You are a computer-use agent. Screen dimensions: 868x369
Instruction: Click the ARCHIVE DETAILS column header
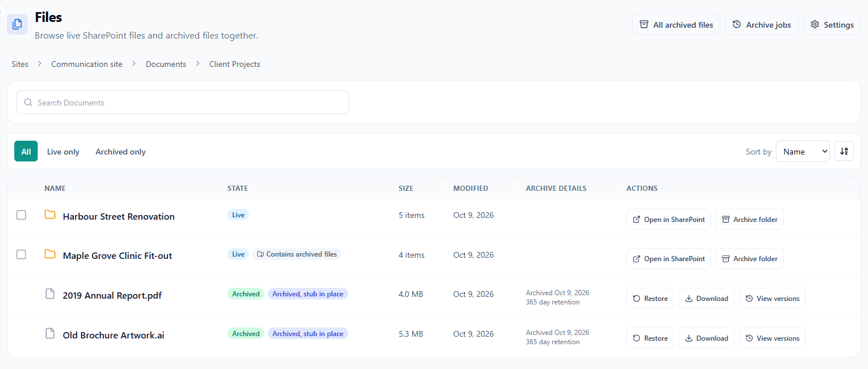(x=556, y=189)
